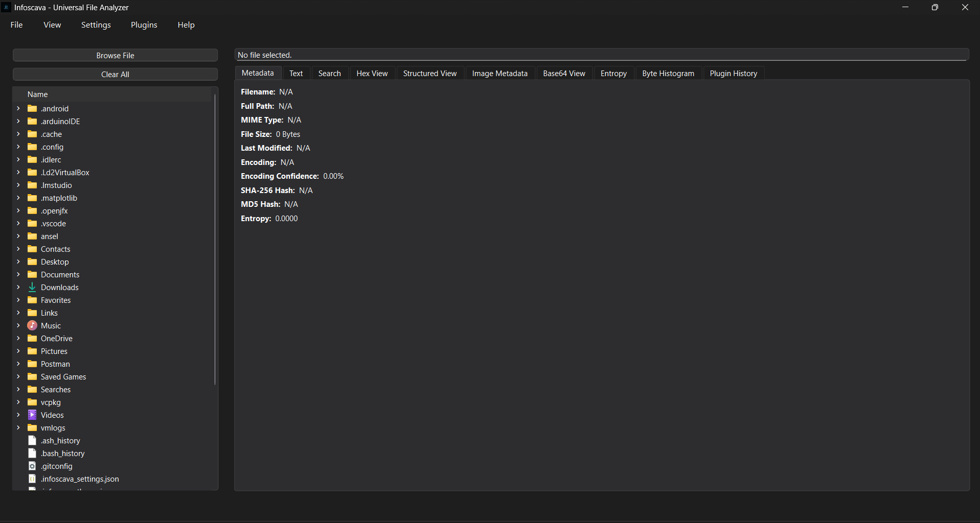
Task: Click the Clear All button
Action: (115, 74)
